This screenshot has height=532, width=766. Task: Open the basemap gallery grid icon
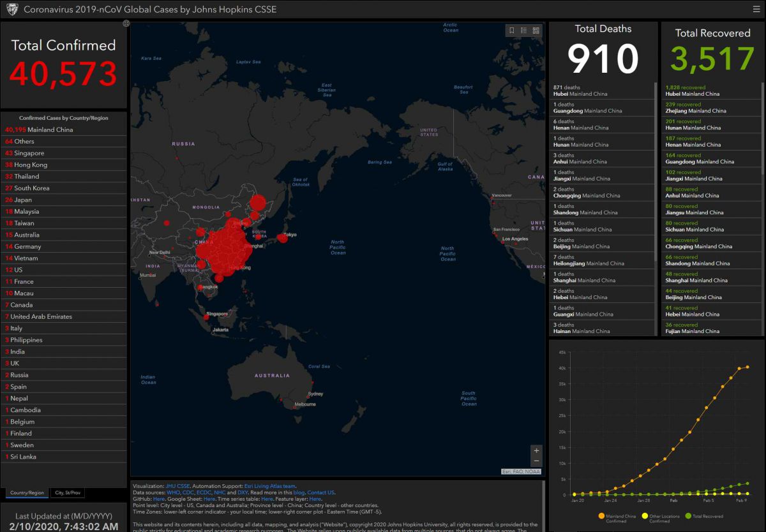coord(536,30)
